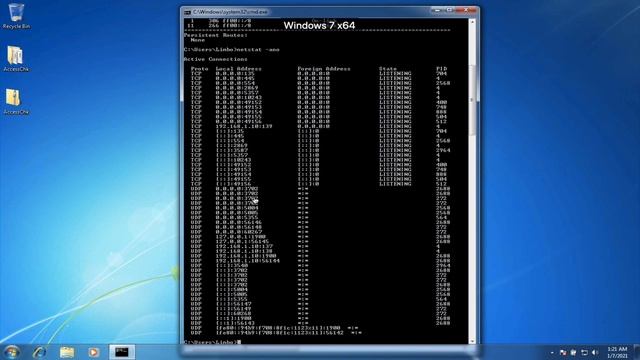
Task: Click the cmd.exe window title text
Action: 230,12
